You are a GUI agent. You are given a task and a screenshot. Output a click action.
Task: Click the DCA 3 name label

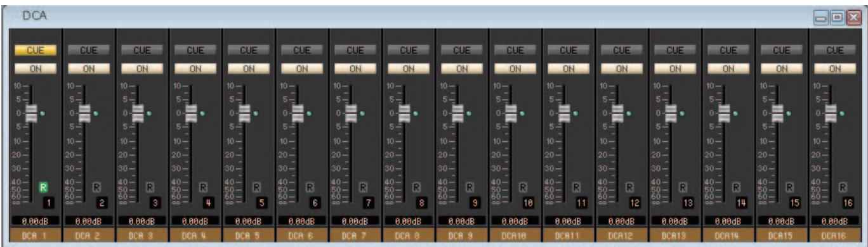tap(142, 235)
